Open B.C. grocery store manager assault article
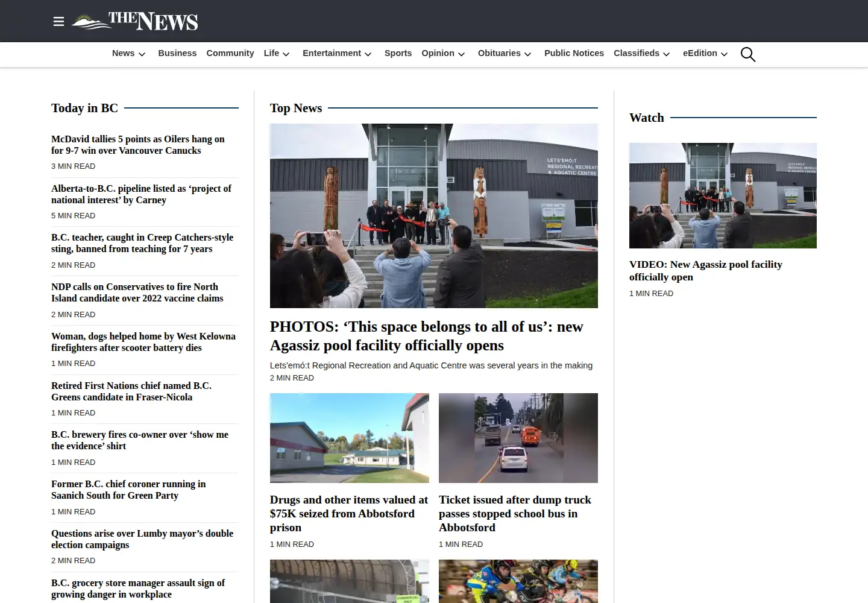This screenshot has width=868, height=603. 138,589
